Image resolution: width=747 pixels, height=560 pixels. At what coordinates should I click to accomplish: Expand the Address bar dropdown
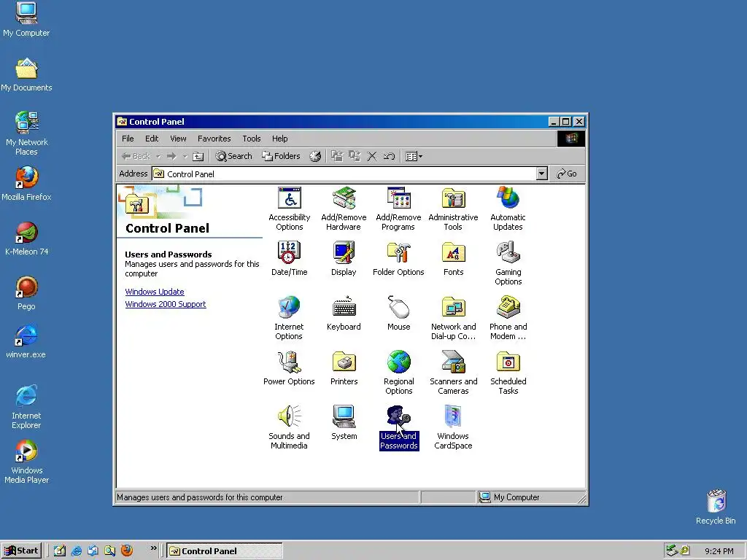click(541, 174)
